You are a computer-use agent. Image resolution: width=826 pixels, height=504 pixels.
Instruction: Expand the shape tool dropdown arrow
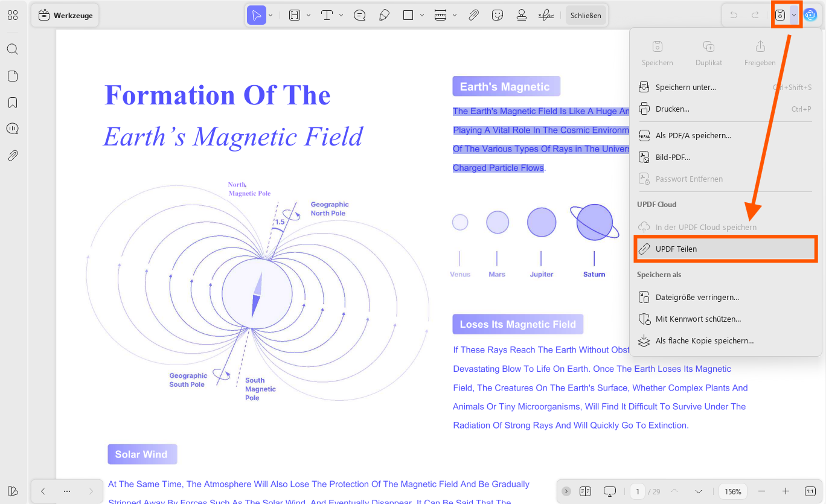pos(422,16)
